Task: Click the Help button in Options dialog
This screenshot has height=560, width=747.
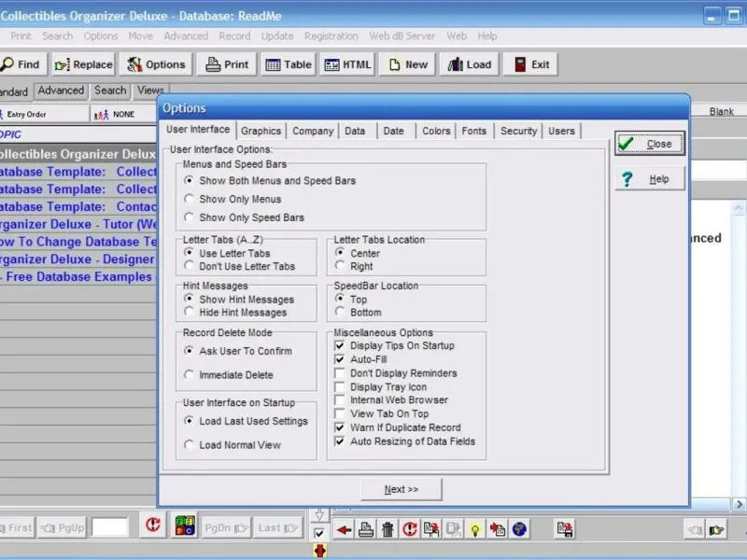Action: 649,179
